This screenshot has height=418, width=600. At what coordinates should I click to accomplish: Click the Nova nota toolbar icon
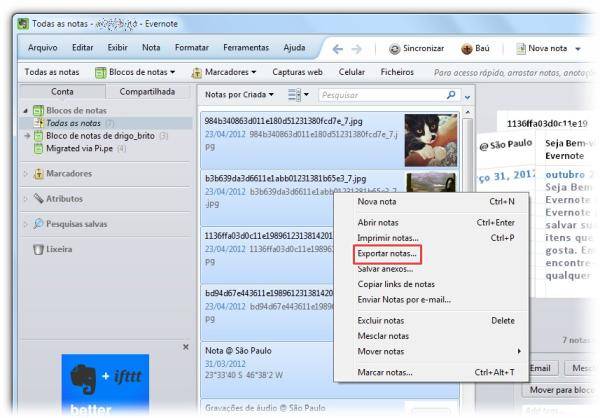click(521, 49)
